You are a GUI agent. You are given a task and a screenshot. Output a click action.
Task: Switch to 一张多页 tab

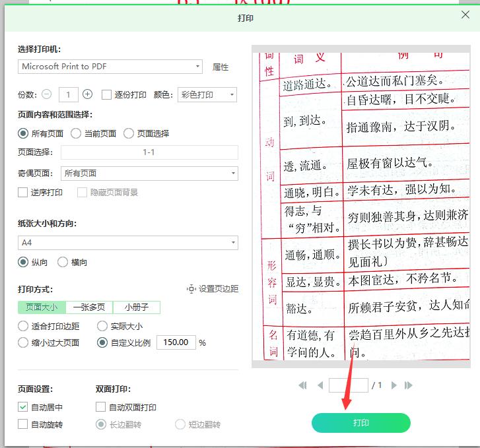(x=89, y=307)
